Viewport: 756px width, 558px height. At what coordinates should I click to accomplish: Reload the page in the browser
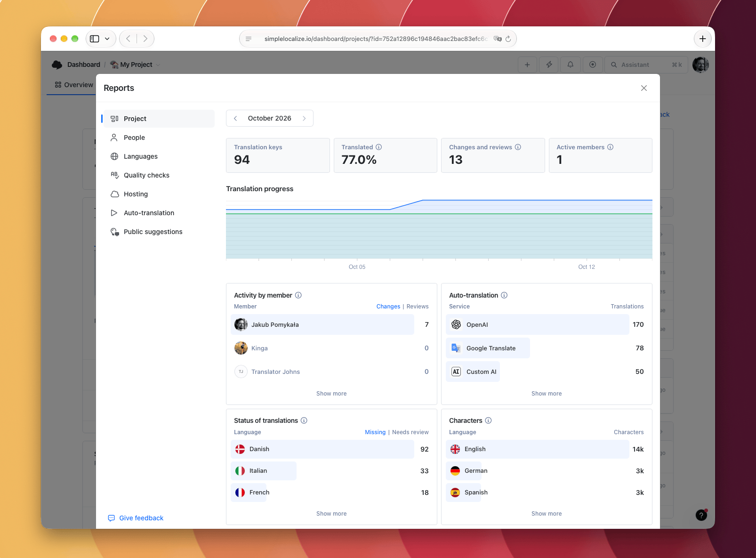508,39
